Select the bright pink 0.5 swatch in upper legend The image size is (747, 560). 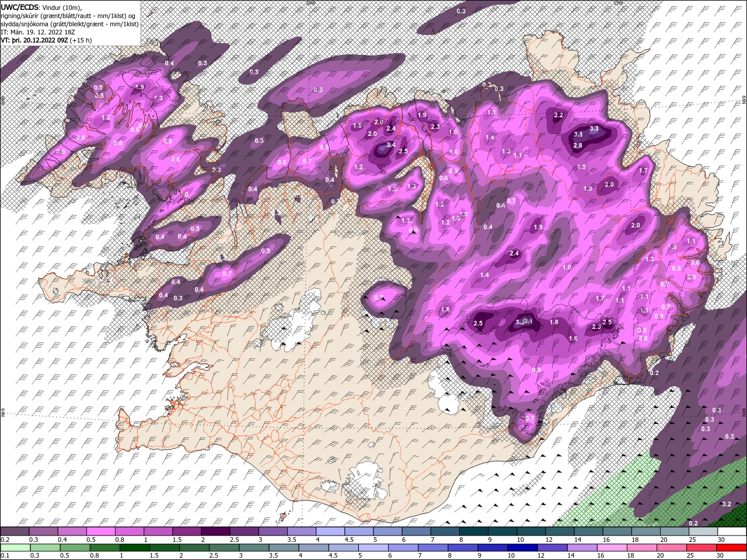(x=100, y=531)
